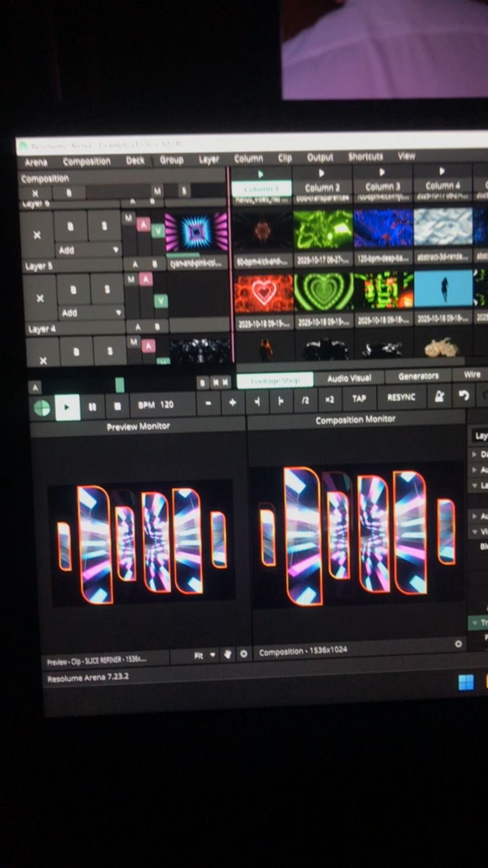
Task: Toggle the metronome icon
Action: pos(439,397)
